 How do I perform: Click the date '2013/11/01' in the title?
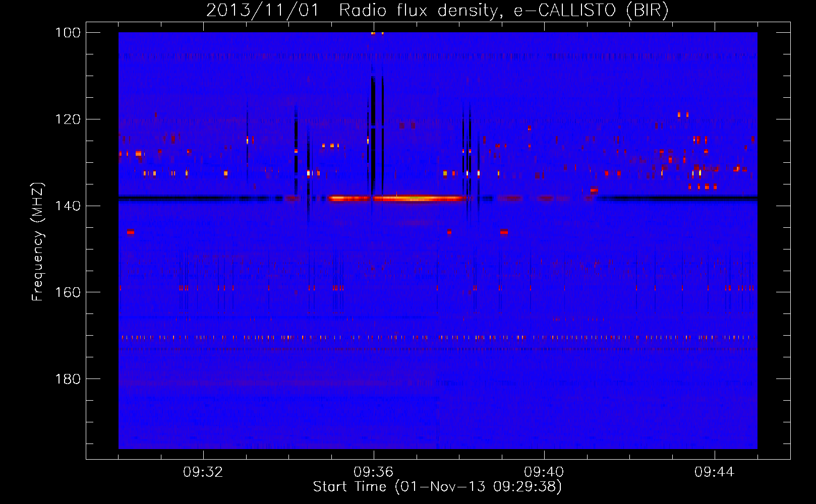(x=263, y=11)
